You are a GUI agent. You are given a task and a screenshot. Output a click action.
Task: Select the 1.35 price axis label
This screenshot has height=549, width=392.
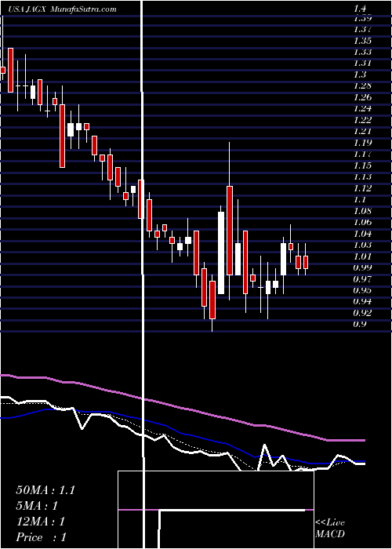(362, 41)
